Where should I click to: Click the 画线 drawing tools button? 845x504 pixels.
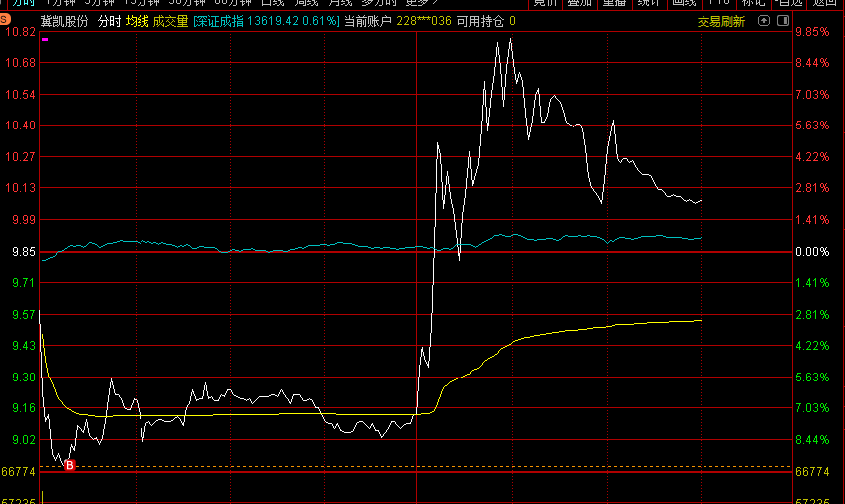684,3
